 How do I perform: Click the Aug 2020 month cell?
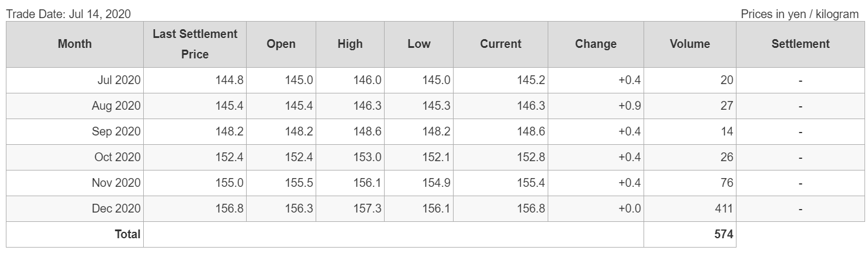pyautogui.click(x=116, y=106)
